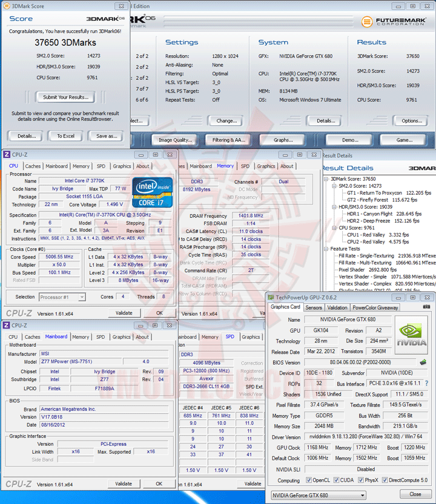The width and height of the screenshot is (436, 504).
Task: Collapse the Feature Tests tree node
Action: 326,249
